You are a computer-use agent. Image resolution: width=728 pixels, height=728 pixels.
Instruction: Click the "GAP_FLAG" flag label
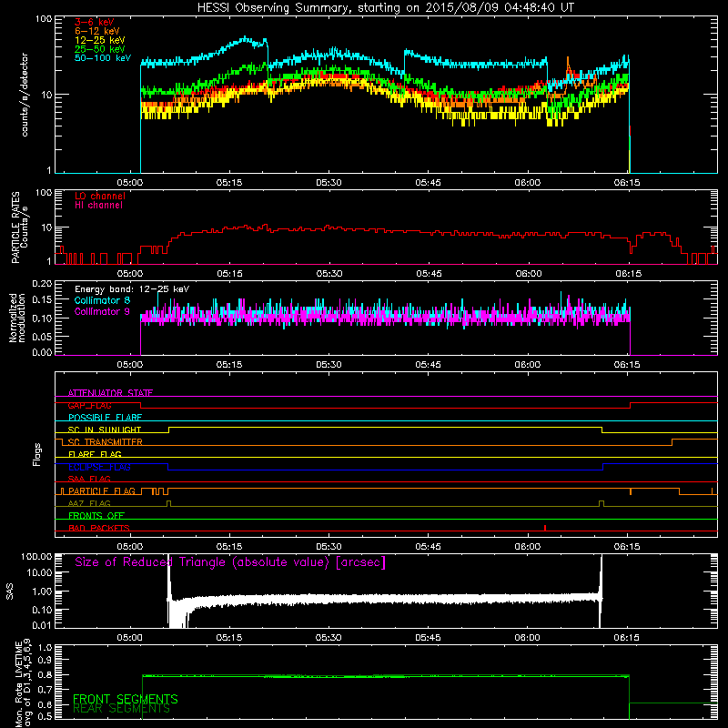click(x=89, y=405)
